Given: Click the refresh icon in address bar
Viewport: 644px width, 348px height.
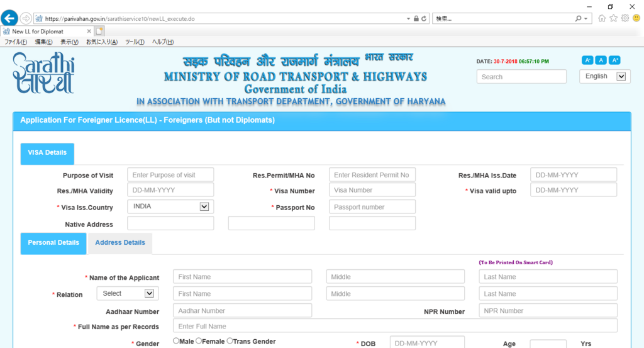Looking at the screenshot, I should (424, 18).
